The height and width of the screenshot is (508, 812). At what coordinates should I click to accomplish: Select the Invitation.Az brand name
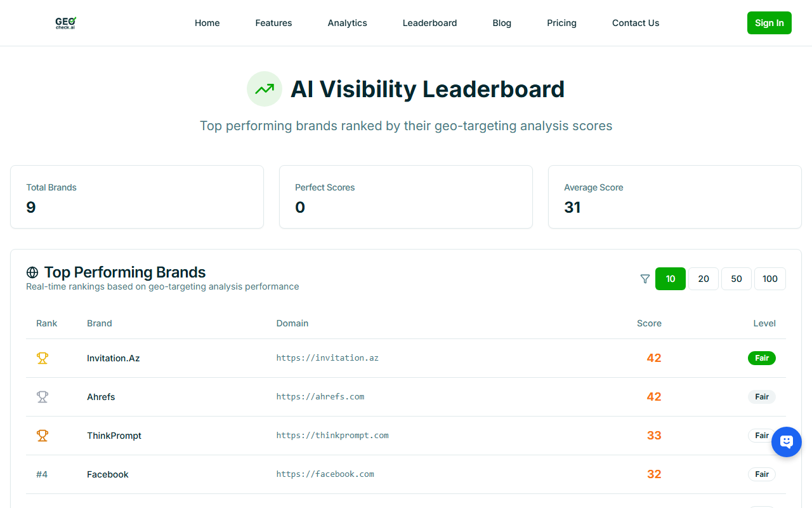click(114, 358)
